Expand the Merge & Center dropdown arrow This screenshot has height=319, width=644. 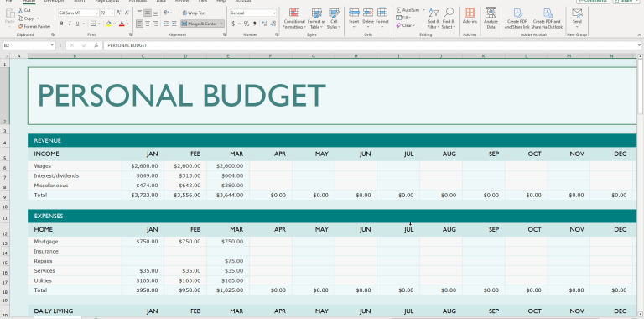[x=221, y=24]
